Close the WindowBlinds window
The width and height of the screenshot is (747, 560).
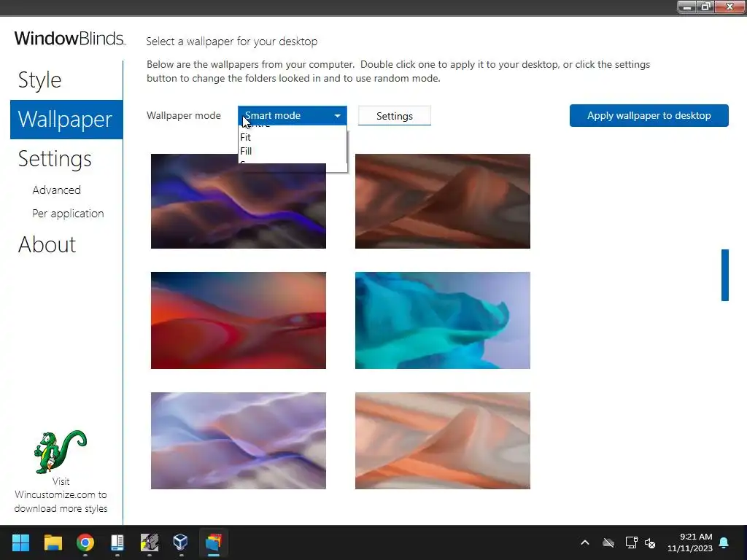tap(729, 7)
